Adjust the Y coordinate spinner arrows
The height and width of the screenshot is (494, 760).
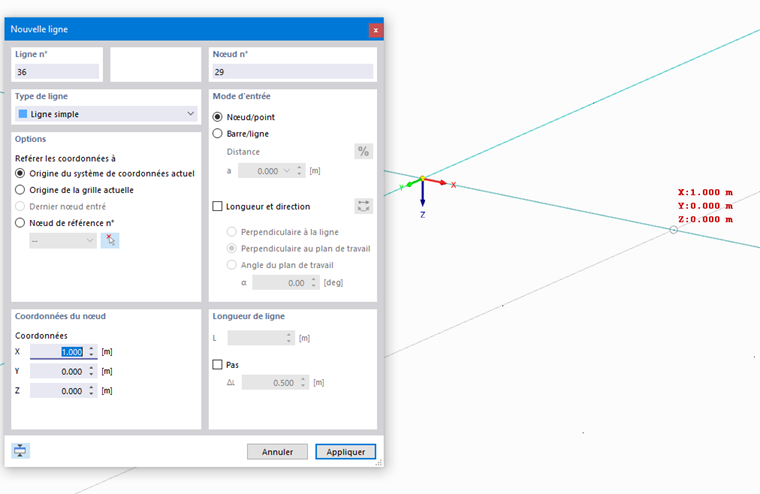(91, 371)
